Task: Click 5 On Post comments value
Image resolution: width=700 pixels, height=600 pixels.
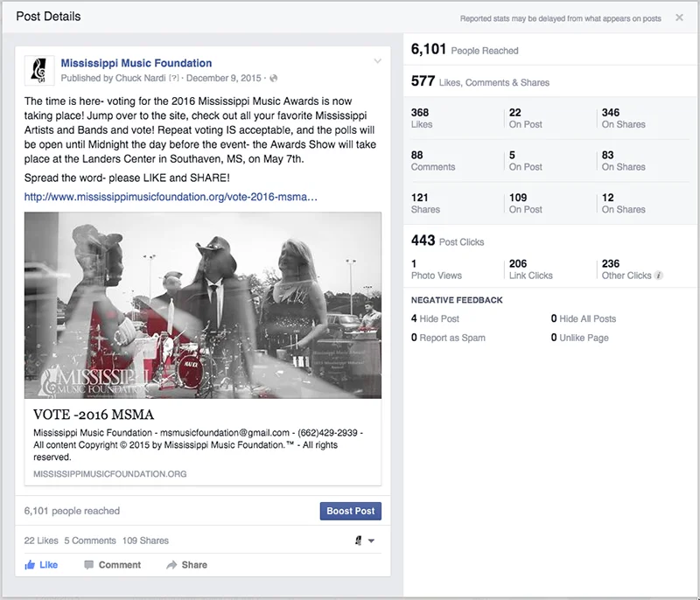Action: [x=526, y=161]
